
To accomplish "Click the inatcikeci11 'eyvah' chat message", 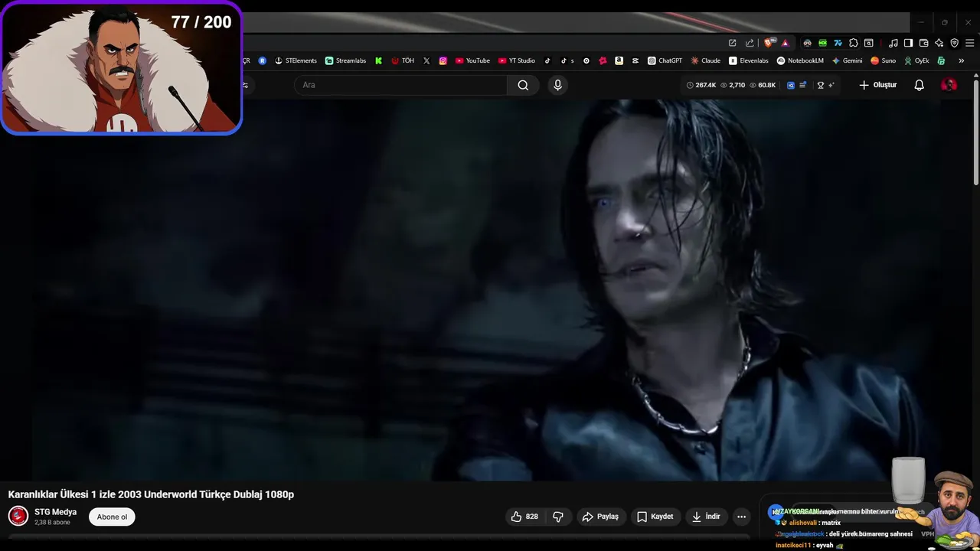I will 809,546.
